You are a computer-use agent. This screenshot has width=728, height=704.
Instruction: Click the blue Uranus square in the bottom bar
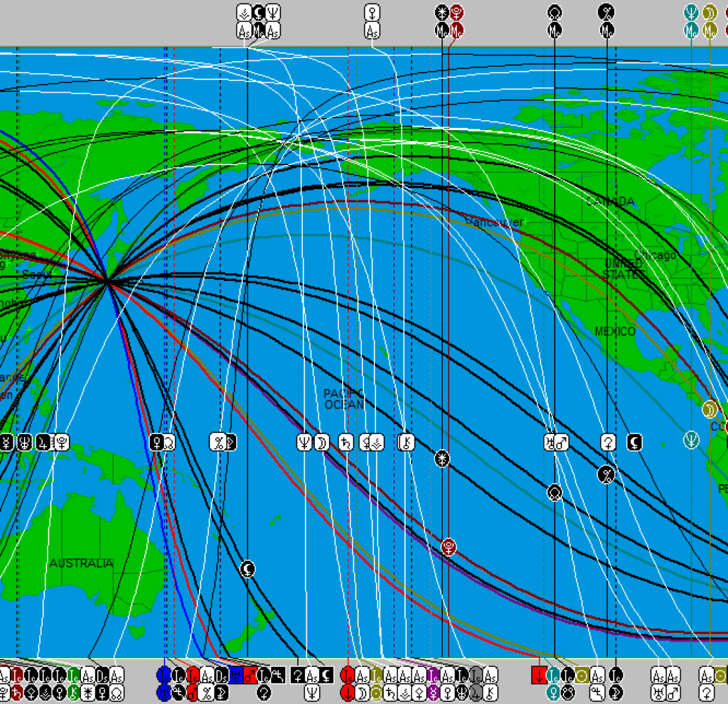[236, 676]
